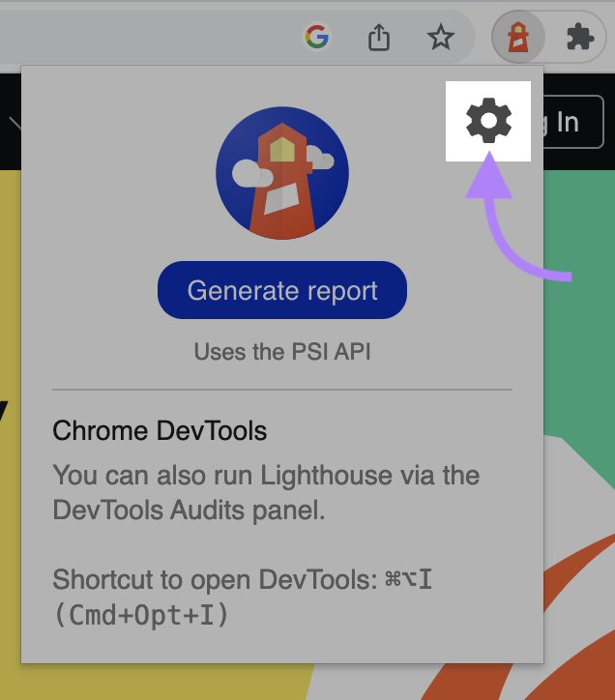
Task: Open the Extensions puzzle piece menu
Action: click(580, 38)
